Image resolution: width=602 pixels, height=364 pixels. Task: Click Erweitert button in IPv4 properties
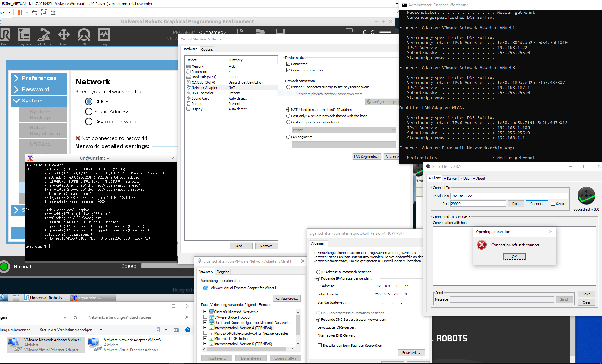(411, 353)
